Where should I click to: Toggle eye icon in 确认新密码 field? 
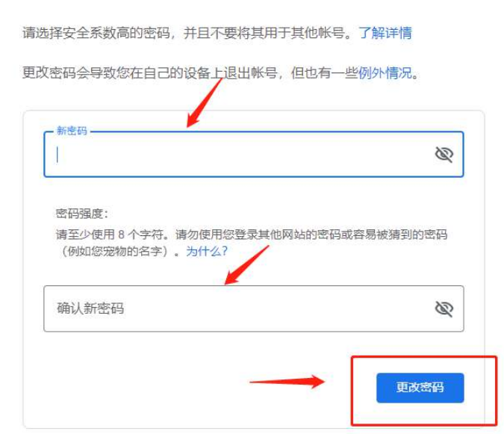(444, 309)
